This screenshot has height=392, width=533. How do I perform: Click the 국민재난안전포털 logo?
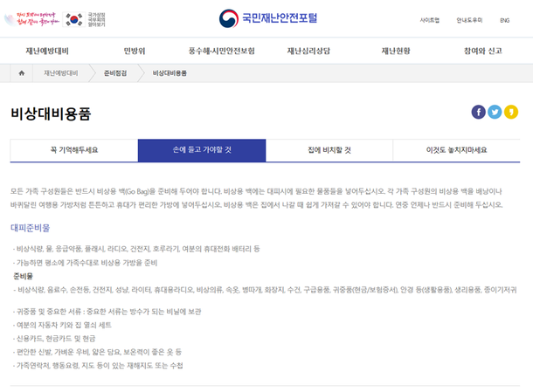[x=266, y=18]
